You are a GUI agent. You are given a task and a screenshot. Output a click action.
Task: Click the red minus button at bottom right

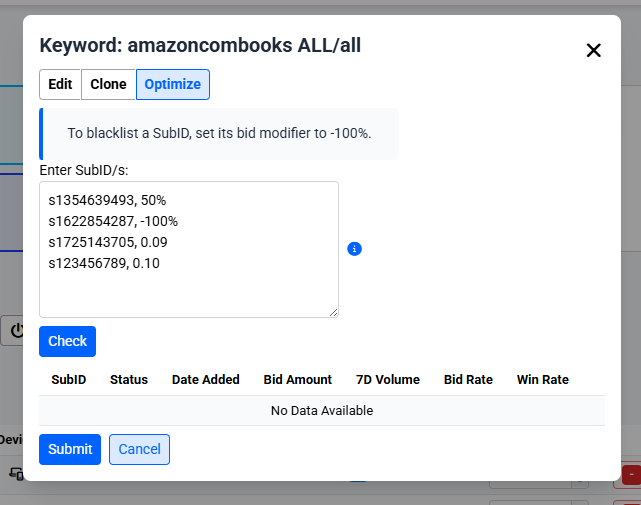click(632, 474)
